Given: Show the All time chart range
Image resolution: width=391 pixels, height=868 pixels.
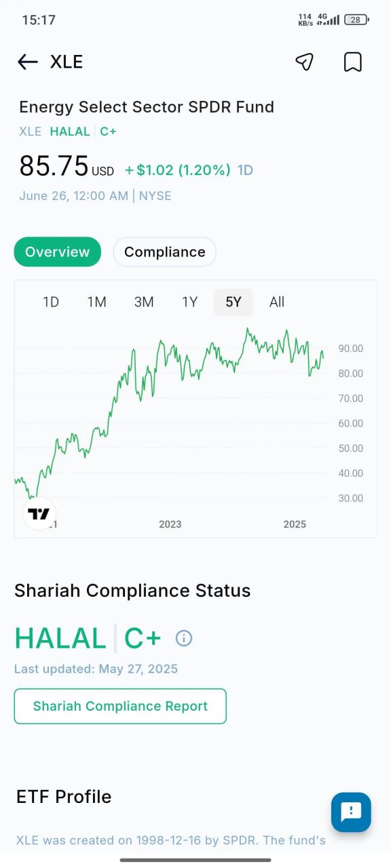Looking at the screenshot, I should point(277,302).
